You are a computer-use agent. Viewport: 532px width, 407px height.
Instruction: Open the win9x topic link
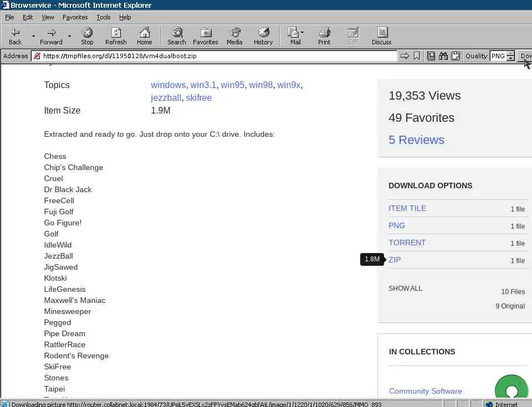point(289,85)
